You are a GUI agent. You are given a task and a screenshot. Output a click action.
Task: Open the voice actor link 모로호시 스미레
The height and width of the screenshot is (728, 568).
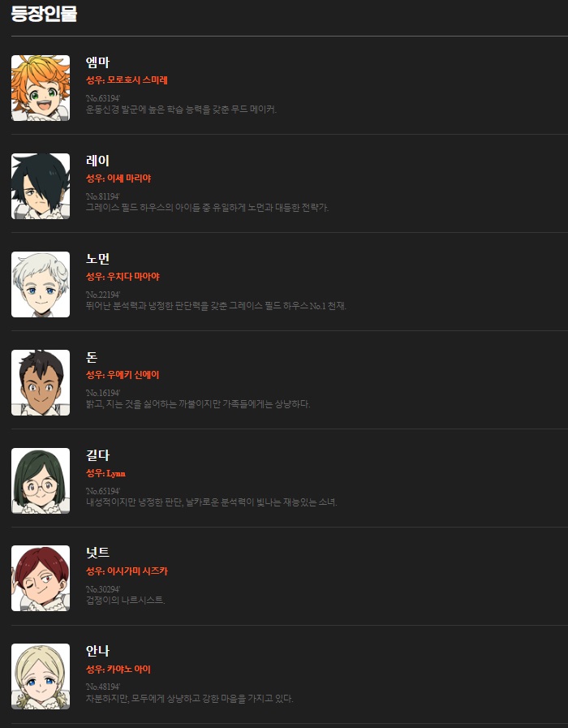(x=137, y=80)
